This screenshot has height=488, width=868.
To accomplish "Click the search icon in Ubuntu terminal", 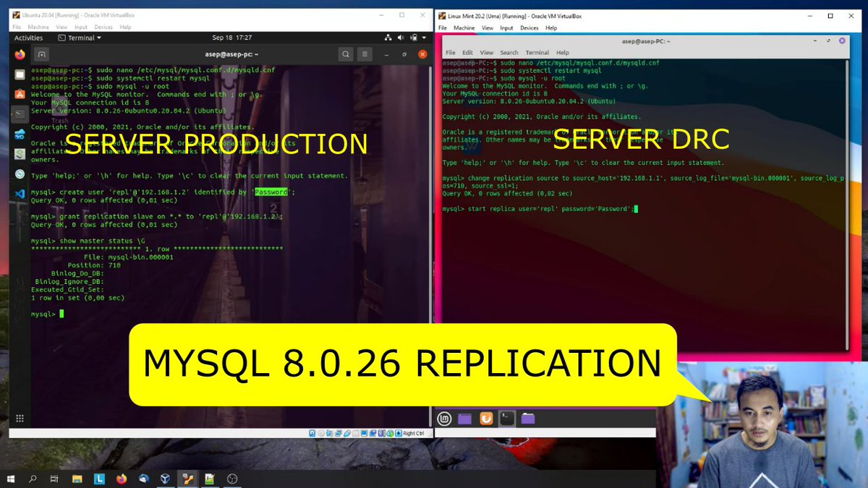I will 346,53.
